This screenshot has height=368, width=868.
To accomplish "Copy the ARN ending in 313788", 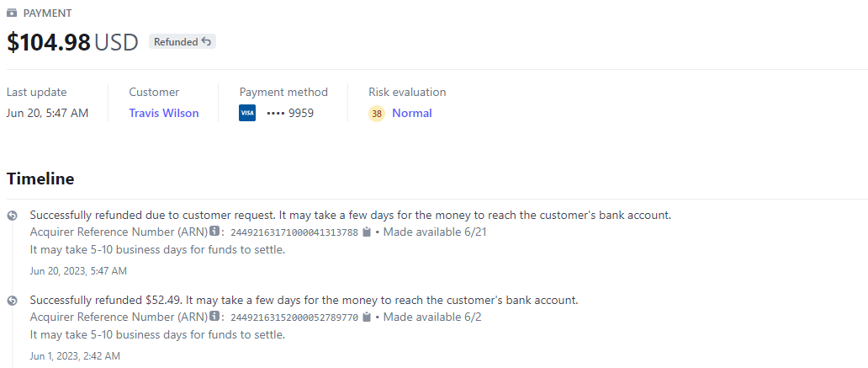I will pyautogui.click(x=367, y=232).
